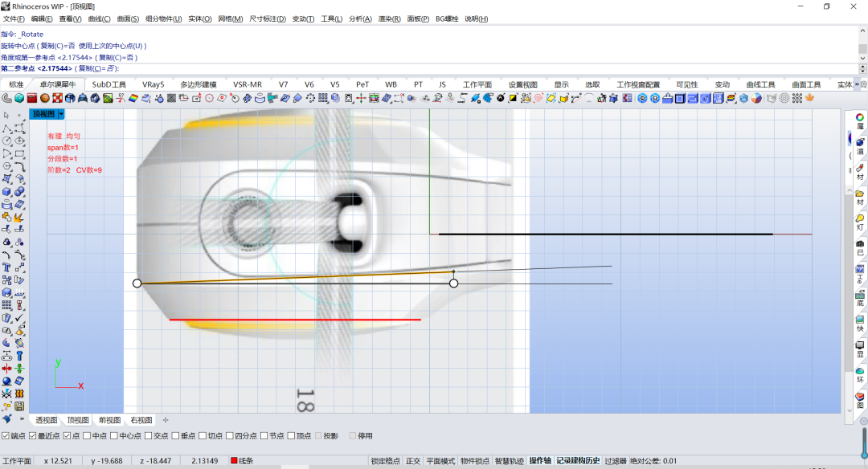Screen dimensions: 868x469
Task: Enable the 交点 osnap checkbox
Action: point(149,436)
